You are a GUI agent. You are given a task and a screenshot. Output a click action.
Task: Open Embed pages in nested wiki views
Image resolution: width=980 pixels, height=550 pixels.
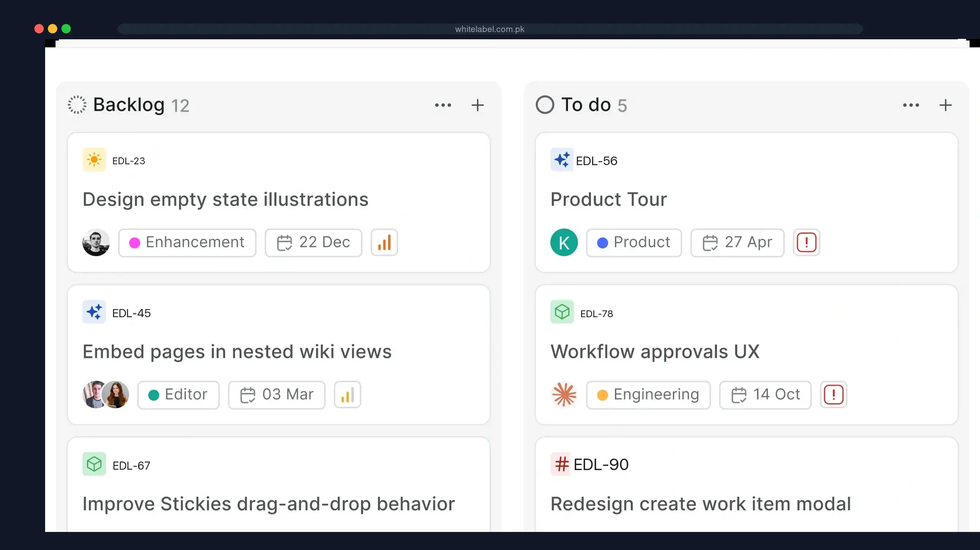point(237,352)
